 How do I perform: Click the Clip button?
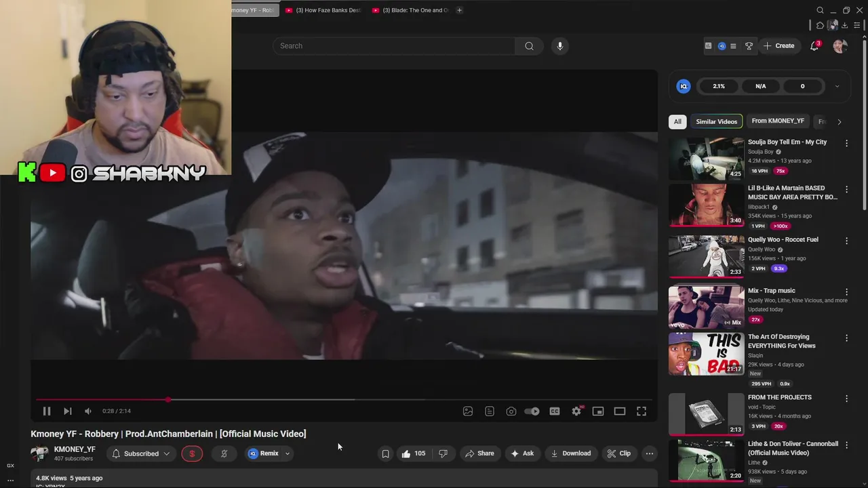point(619,453)
